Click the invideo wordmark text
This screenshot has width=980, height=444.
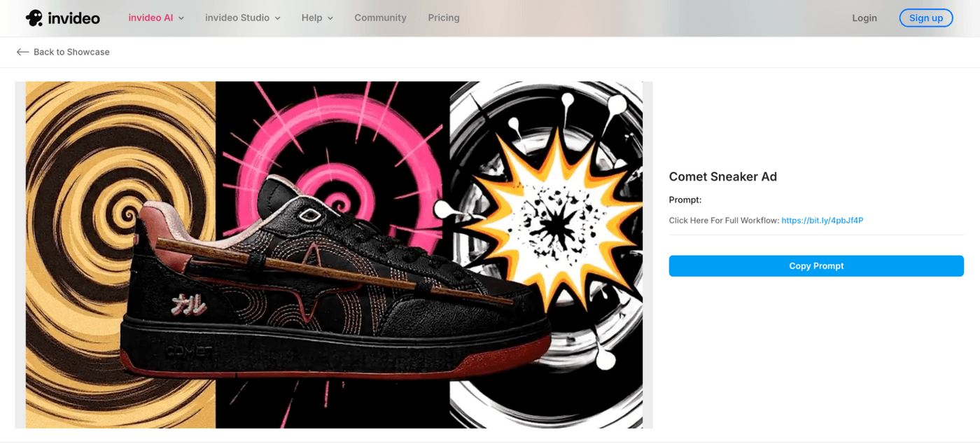tap(73, 18)
